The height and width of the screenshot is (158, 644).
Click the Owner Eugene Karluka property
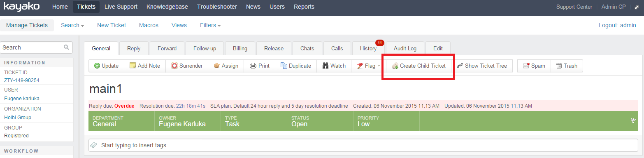point(188,121)
